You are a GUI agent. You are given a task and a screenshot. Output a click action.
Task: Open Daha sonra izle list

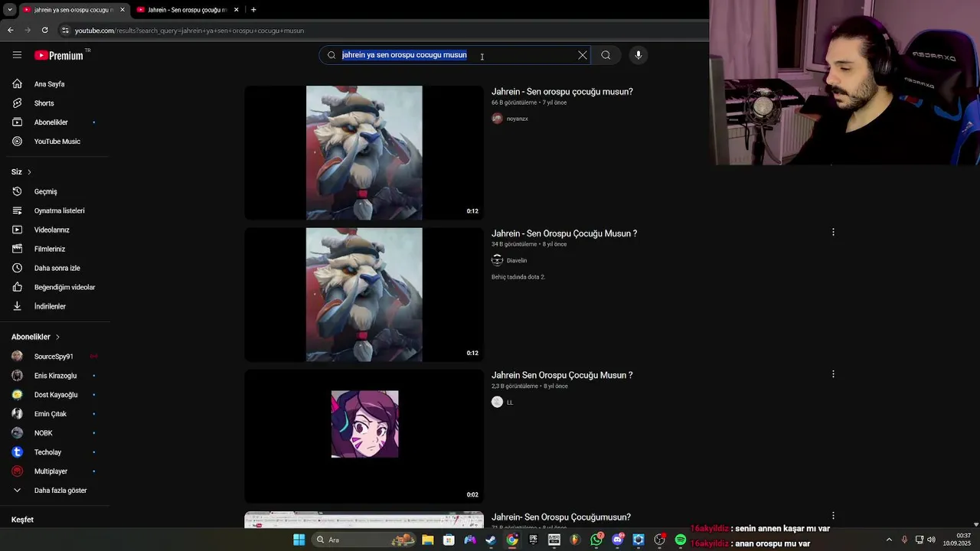click(55, 268)
